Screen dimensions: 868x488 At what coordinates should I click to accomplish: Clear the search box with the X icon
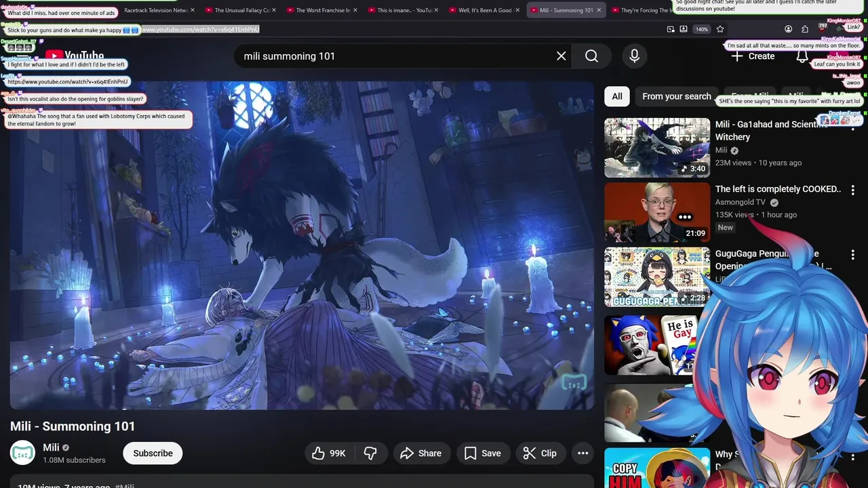561,56
